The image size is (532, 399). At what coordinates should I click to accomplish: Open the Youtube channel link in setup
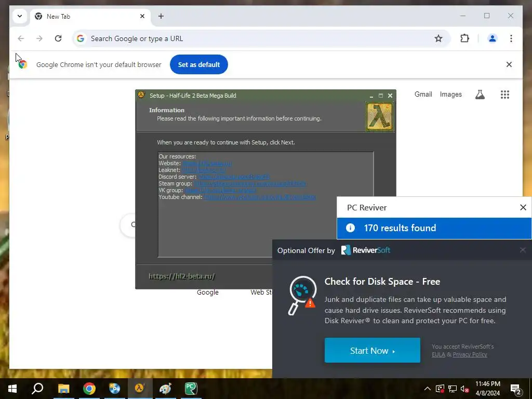point(260,197)
